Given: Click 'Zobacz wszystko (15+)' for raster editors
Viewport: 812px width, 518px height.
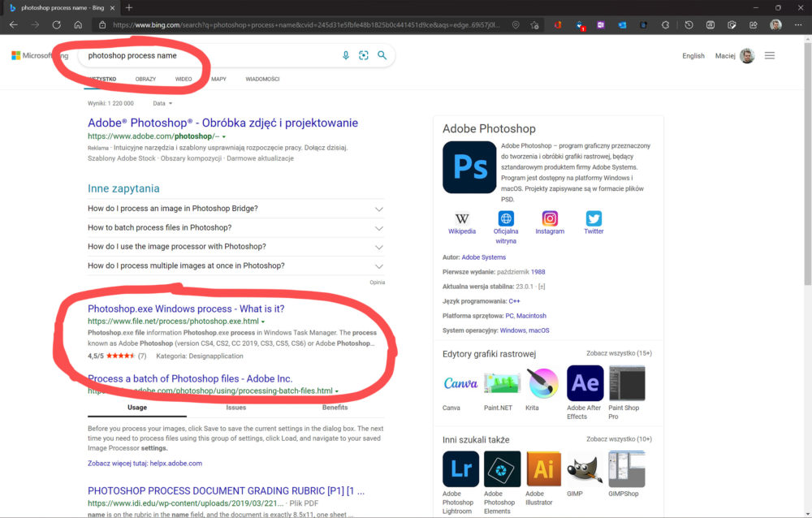Looking at the screenshot, I should [619, 353].
